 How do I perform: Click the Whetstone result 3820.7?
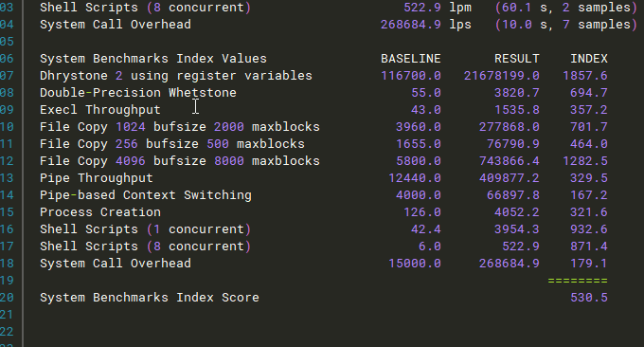tap(517, 93)
